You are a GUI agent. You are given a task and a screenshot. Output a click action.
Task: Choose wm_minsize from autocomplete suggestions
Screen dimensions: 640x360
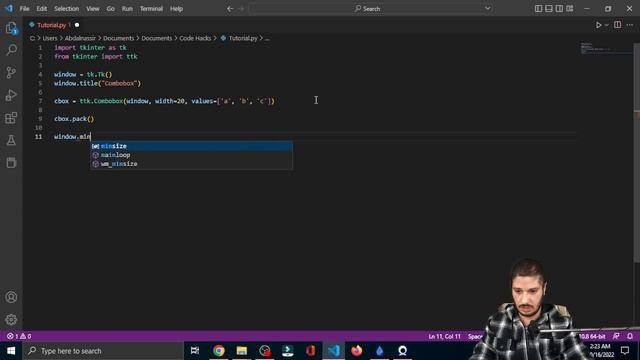click(191, 164)
